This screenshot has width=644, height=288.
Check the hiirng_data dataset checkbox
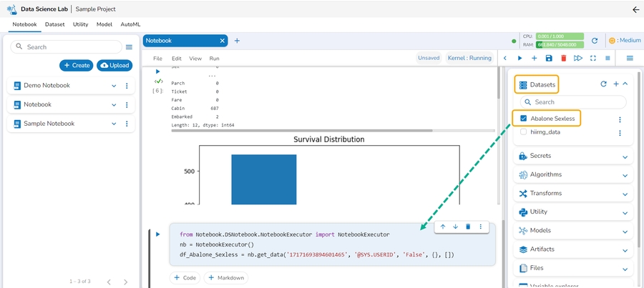[524, 132]
